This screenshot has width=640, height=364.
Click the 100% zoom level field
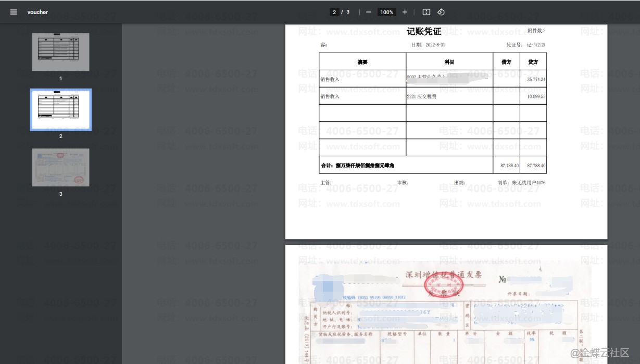(386, 12)
